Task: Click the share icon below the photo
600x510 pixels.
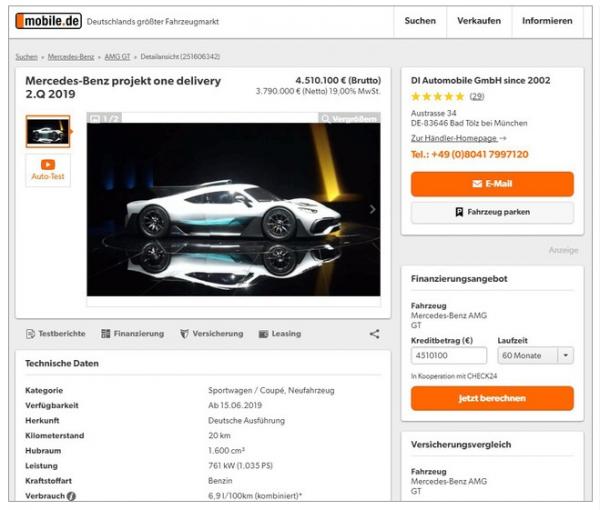Action: click(x=374, y=334)
